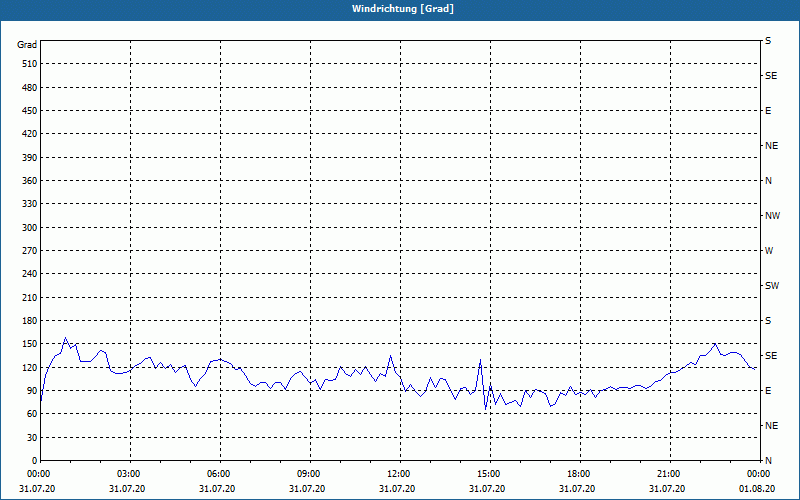Click the 30 degree axis label
This screenshot has width=800, height=500.
coord(32,438)
